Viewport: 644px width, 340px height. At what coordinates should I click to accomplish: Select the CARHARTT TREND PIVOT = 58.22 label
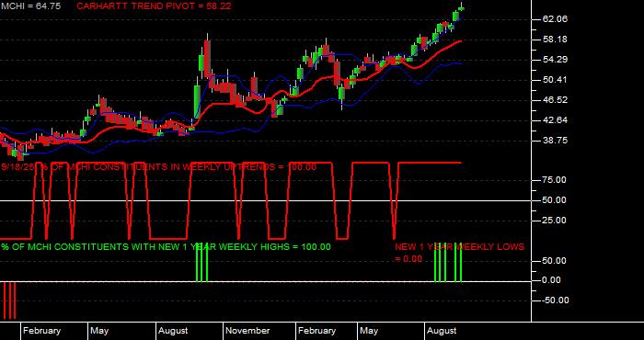pos(154,6)
